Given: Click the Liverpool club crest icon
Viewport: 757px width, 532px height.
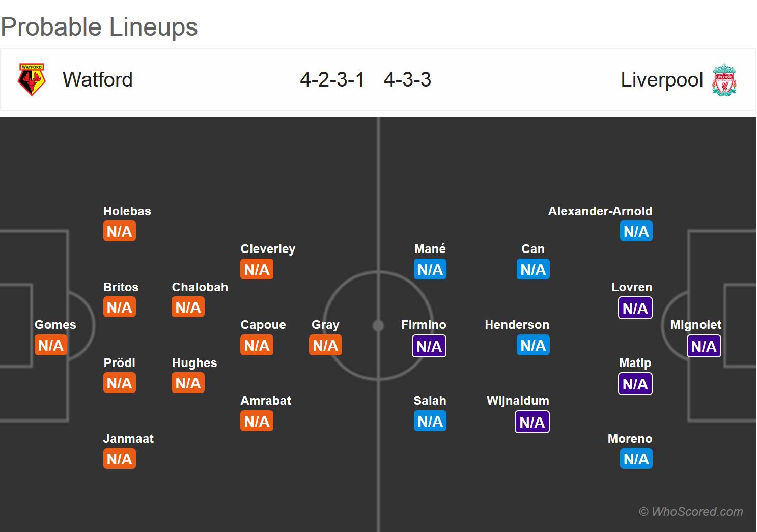Looking at the screenshot, I should pyautogui.click(x=724, y=79).
